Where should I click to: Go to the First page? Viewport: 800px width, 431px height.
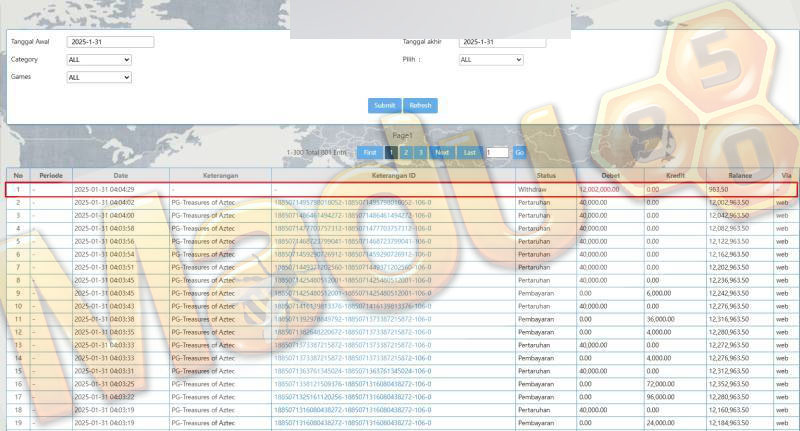coord(370,153)
